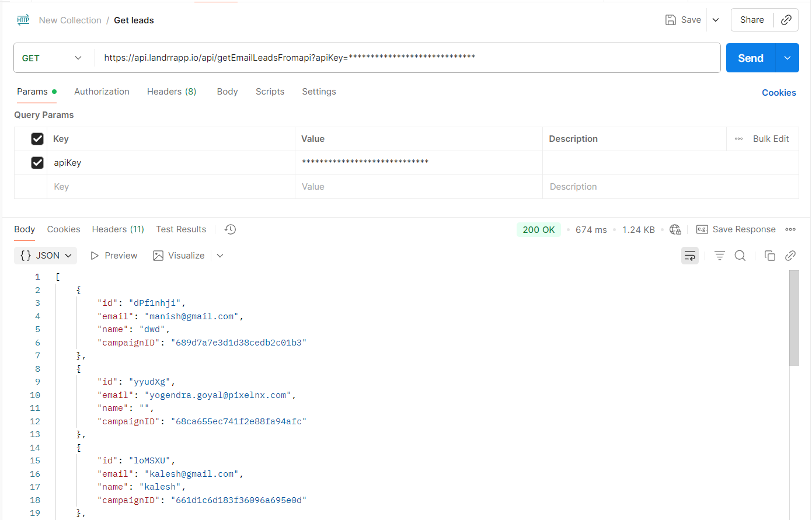Click the copy link icon beside Share

[786, 20]
